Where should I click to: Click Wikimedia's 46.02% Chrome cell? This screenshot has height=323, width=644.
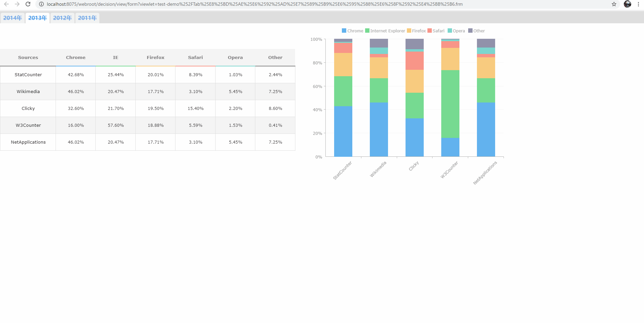coord(76,92)
